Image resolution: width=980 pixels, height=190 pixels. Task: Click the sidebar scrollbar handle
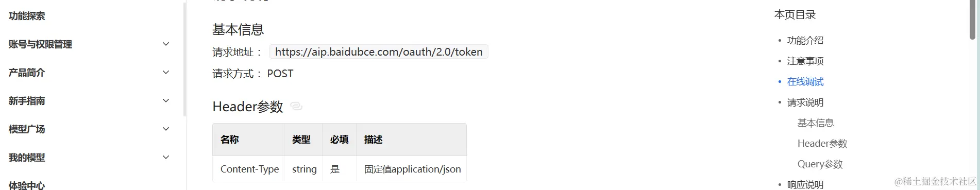pos(184,59)
